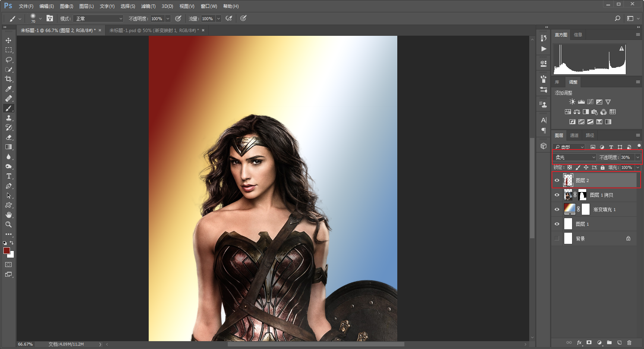The image size is (644, 349).
Task: Switch to 未标题-1.psd document tab
Action: coord(154,31)
